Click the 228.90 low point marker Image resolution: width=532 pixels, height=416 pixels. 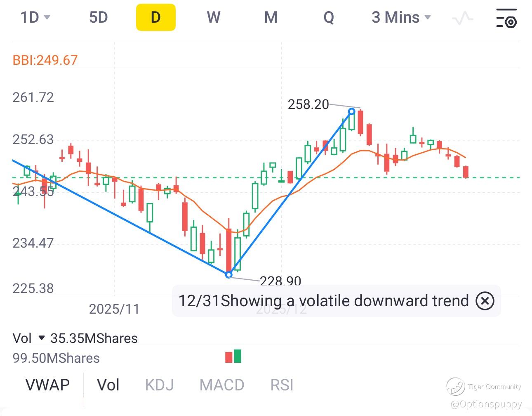tap(229, 274)
